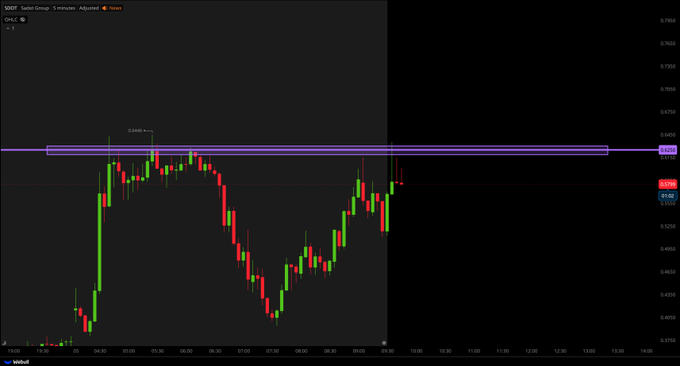Image resolution: width=680 pixels, height=366 pixels.
Task: Click the purple 0.6250 price label
Action: tap(667, 150)
